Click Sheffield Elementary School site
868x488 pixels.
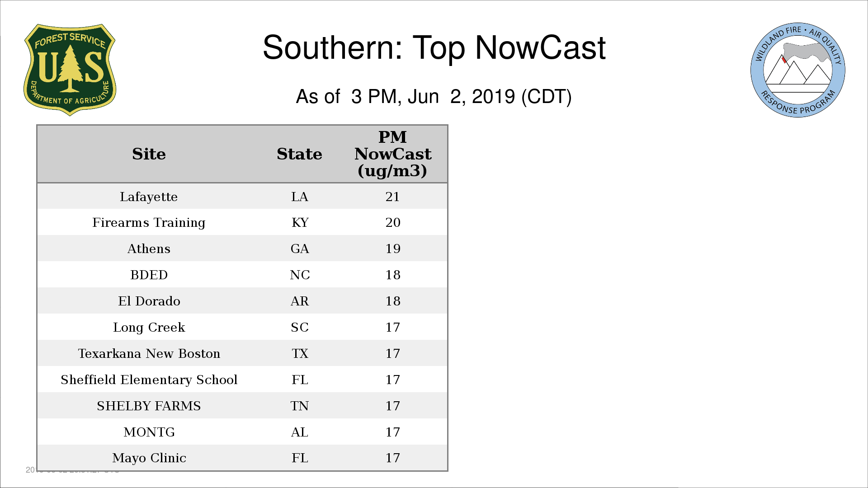[149, 380]
